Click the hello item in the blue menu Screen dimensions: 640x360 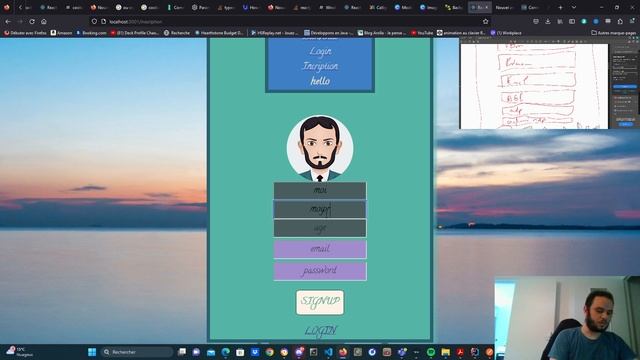click(320, 81)
